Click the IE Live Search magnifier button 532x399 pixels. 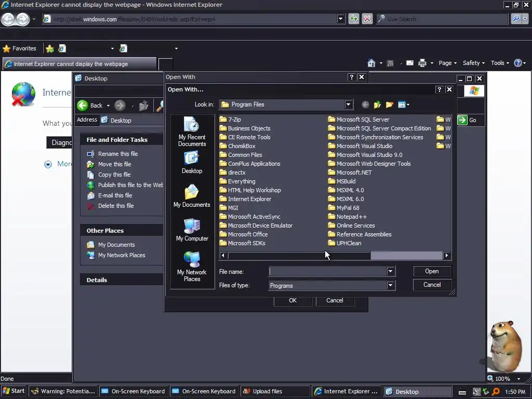[x=516, y=19]
